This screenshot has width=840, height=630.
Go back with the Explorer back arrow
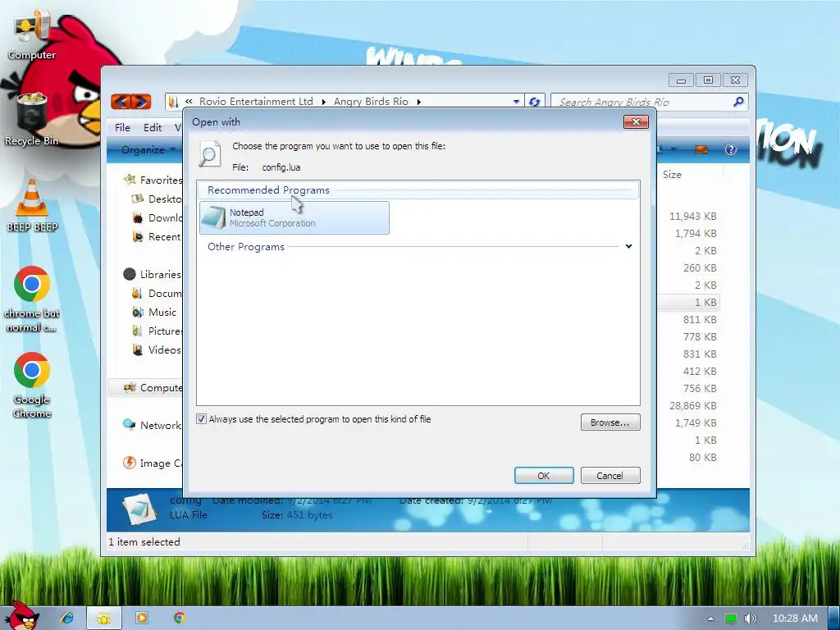coord(121,101)
